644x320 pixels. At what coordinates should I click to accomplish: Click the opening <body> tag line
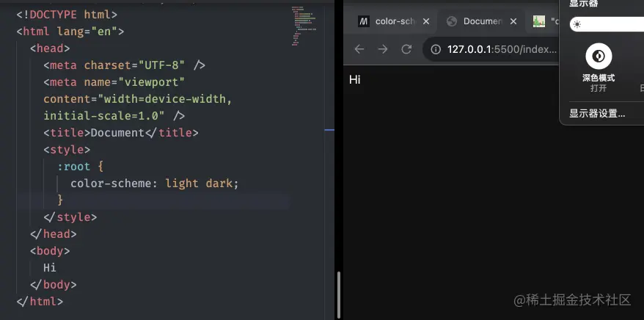[50, 250]
